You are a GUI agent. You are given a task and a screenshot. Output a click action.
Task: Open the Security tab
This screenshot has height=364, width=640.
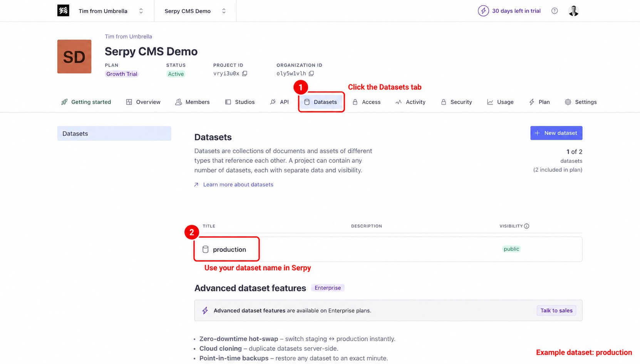[456, 102]
